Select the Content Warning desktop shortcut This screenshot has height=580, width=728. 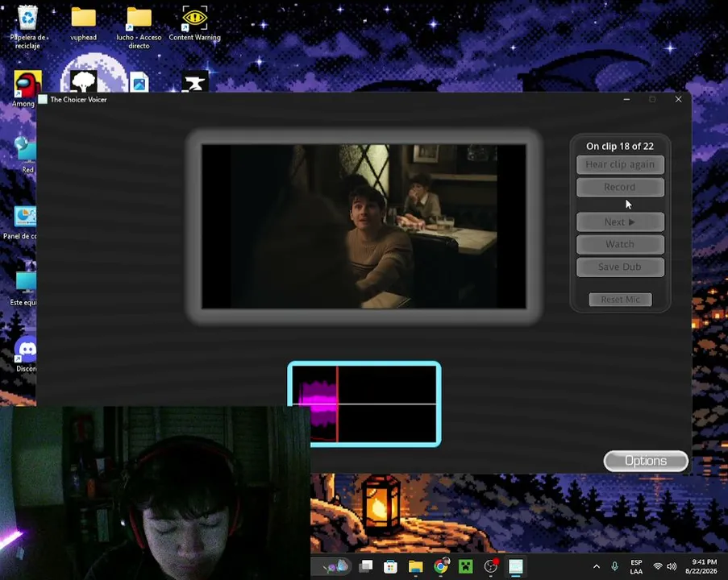pos(194,23)
